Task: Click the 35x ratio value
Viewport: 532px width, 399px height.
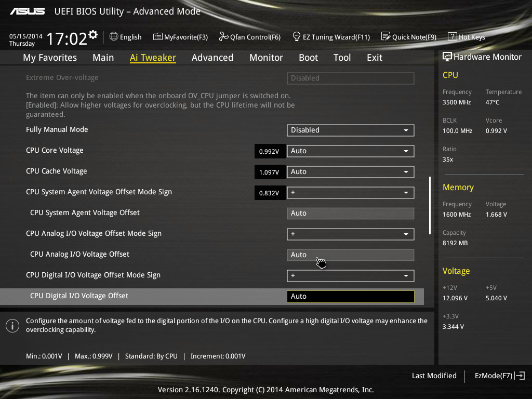Action: (x=447, y=159)
